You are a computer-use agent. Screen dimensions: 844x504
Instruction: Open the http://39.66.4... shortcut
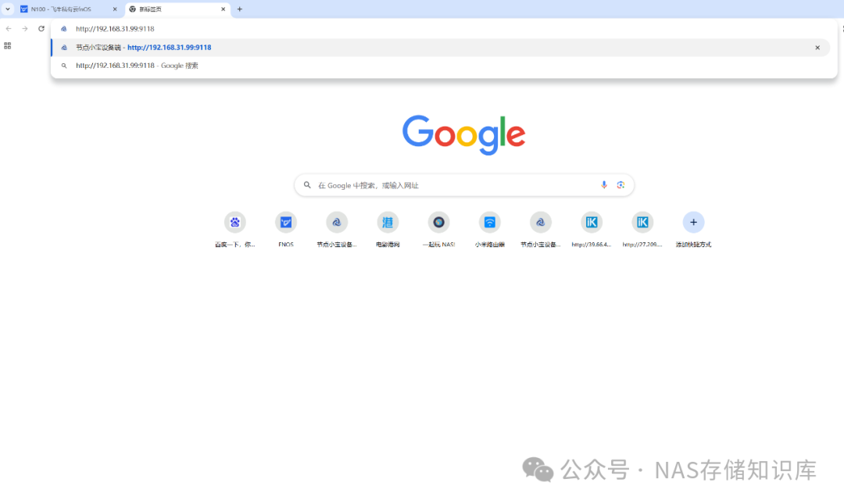click(592, 229)
